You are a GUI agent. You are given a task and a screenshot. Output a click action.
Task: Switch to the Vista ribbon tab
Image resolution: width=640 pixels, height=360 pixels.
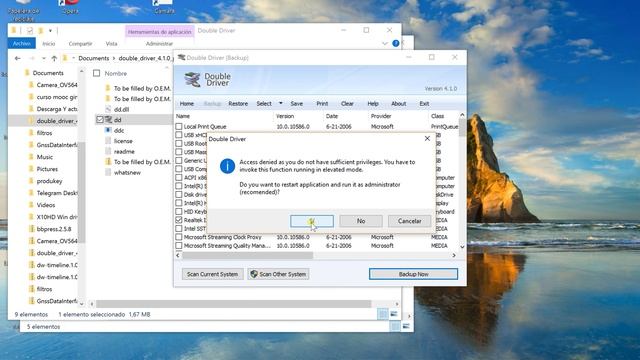pyautogui.click(x=111, y=43)
